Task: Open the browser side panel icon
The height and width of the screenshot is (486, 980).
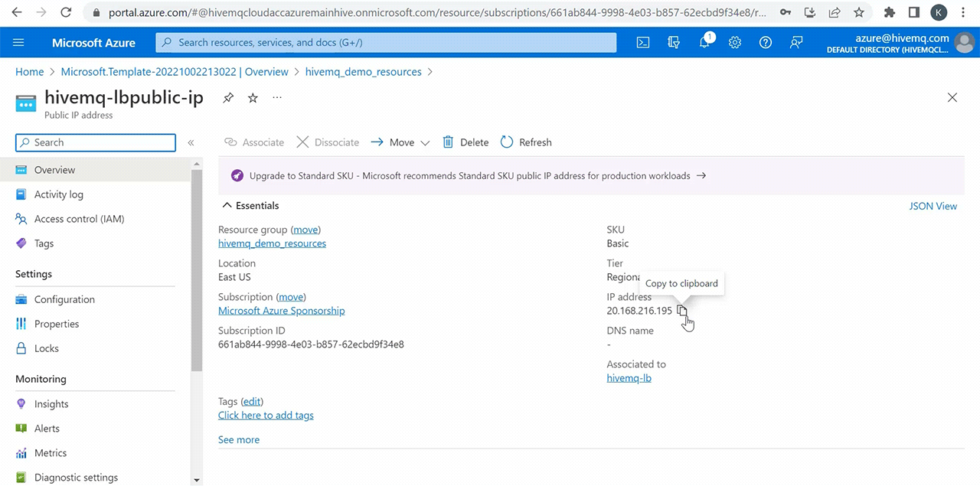Action: tap(914, 12)
